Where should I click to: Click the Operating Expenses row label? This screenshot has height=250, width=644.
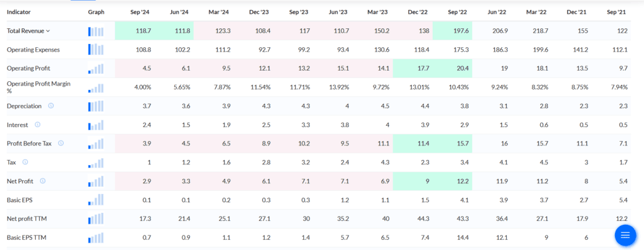(x=33, y=50)
